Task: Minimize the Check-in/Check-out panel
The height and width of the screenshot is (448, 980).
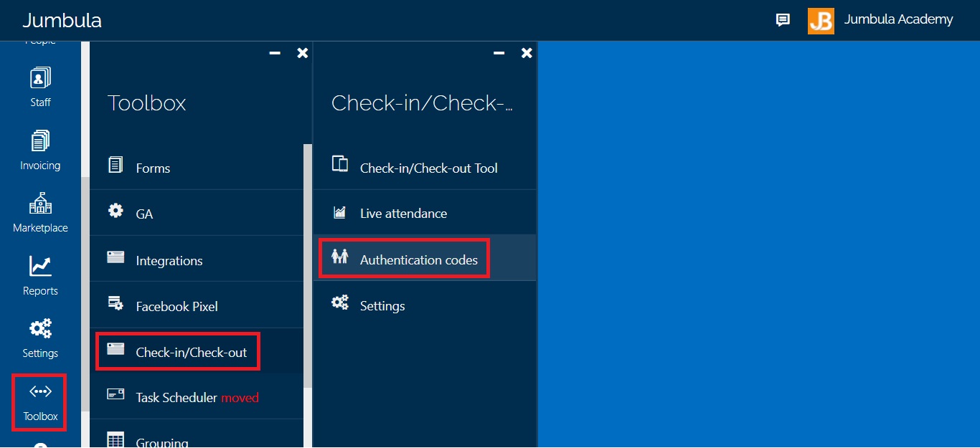Action: click(x=499, y=53)
